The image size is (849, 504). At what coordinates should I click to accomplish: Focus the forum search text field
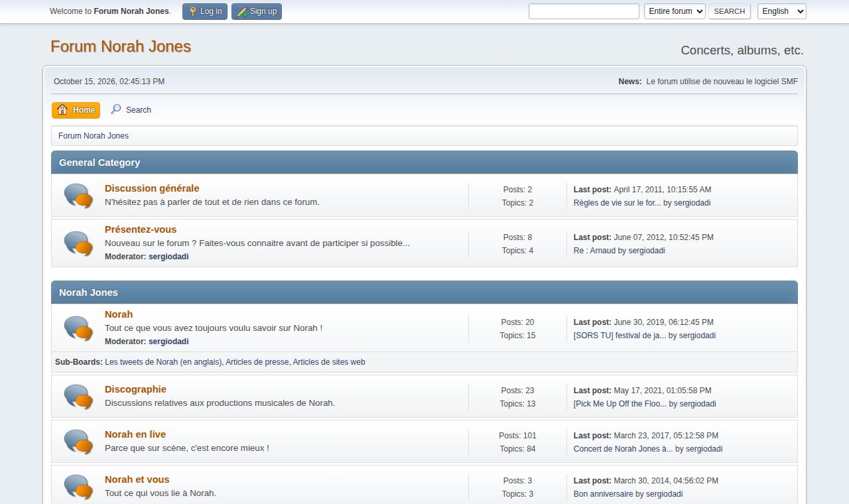coord(584,11)
